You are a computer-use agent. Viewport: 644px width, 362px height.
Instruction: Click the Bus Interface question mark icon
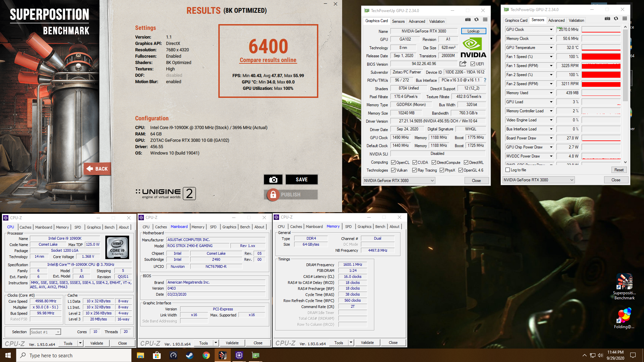click(485, 80)
